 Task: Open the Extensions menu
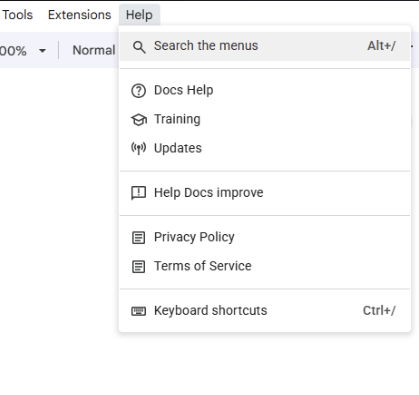79,15
